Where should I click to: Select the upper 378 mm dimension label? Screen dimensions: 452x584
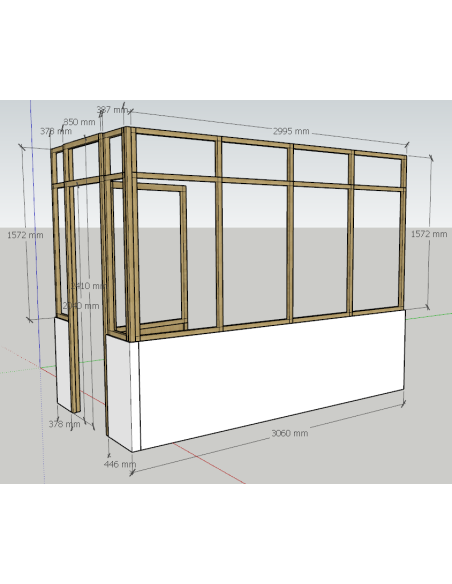point(56,131)
